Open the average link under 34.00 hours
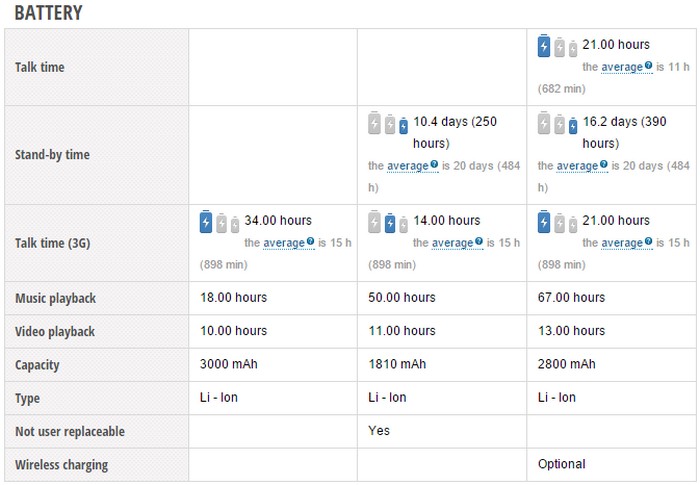700x485 pixels. 284,243
